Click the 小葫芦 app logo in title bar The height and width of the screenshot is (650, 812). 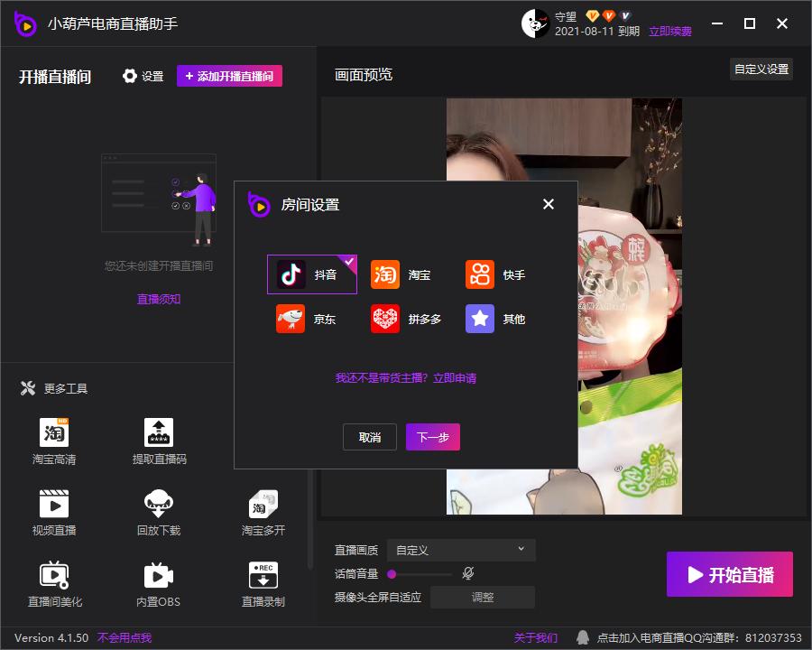(25, 23)
